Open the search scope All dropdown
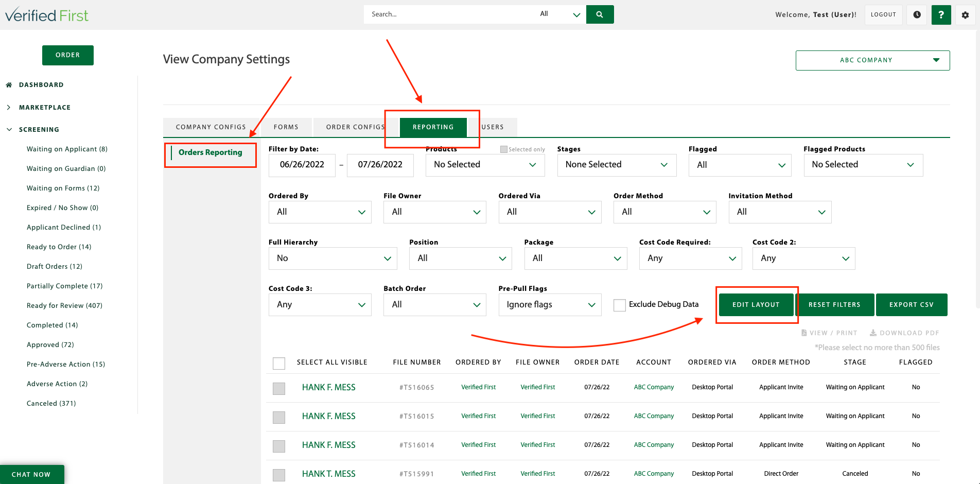The width and height of the screenshot is (980, 484). point(559,14)
